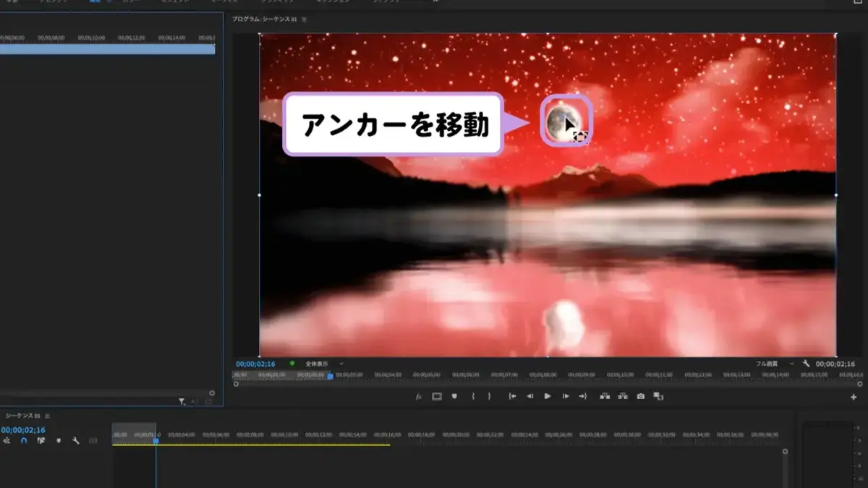
Task: Click the プログラム: シーケンス 01 panel tab
Action: [x=265, y=20]
